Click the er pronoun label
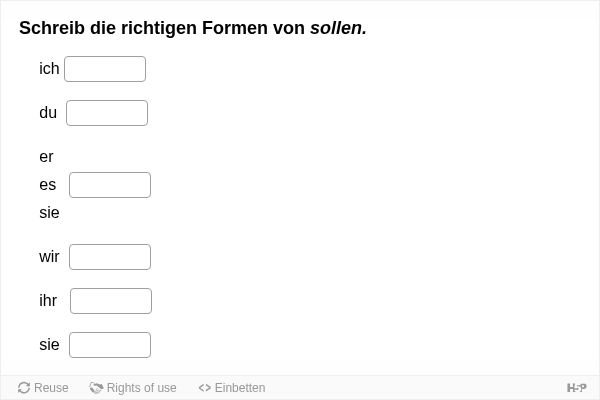Image resolution: width=600 pixels, height=400 pixels. tap(46, 157)
